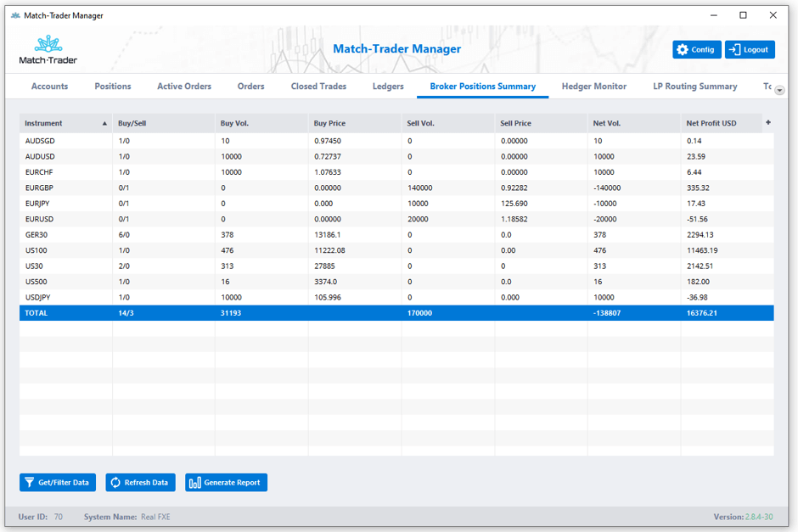Click the circular-arrows icon on Refresh Data
The height and width of the screenshot is (532, 798).
tap(114, 482)
